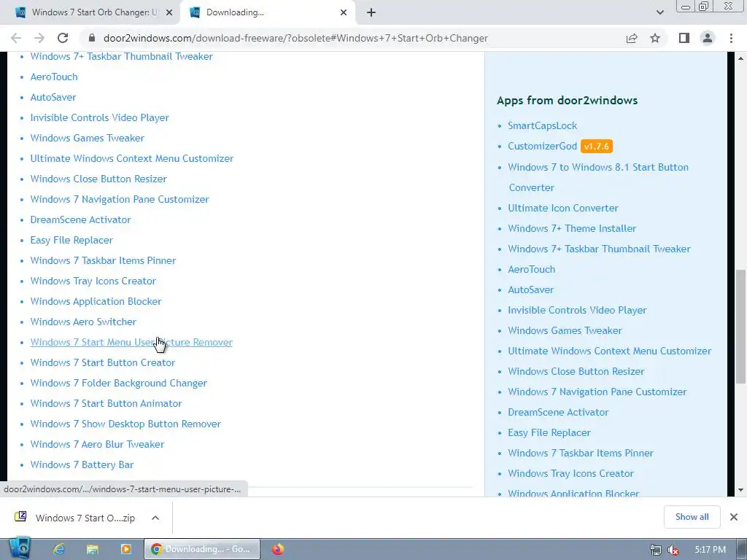Image resolution: width=747 pixels, height=560 pixels.
Task: Open Windows 7 Start Button Animator link
Action: [x=106, y=403]
